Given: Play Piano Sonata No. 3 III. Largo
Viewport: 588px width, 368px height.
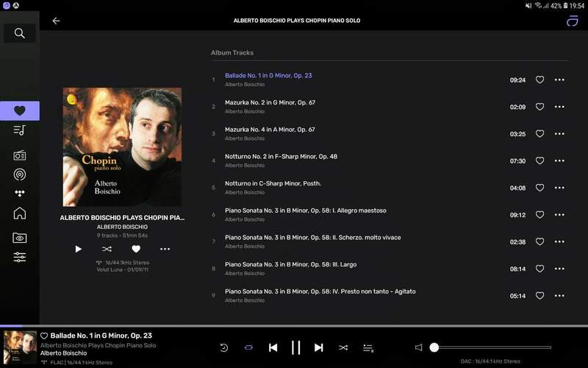Looking at the screenshot, I should point(290,265).
